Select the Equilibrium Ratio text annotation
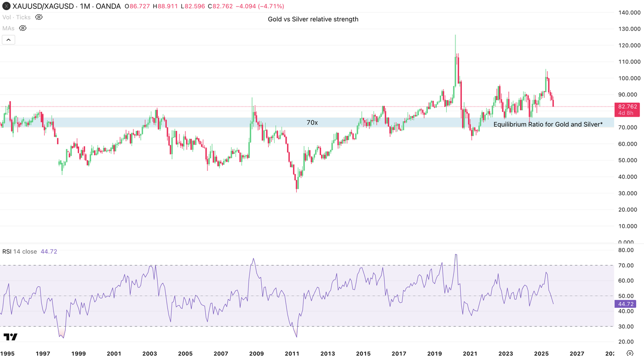The width and height of the screenshot is (644, 356). click(x=548, y=124)
